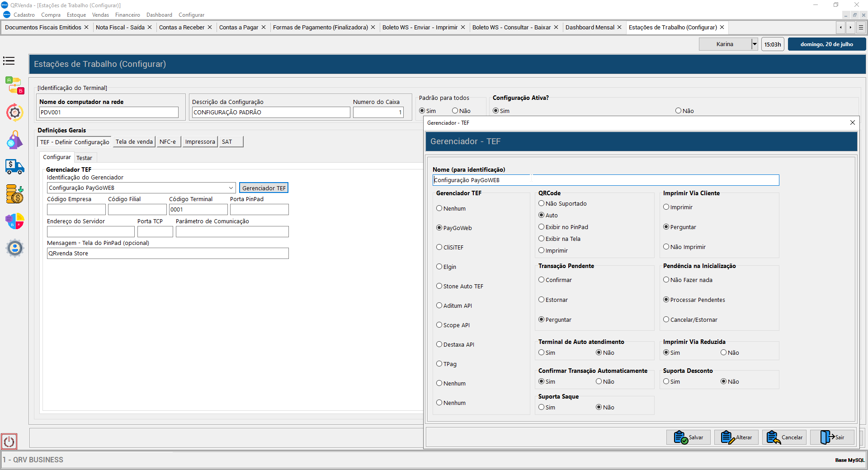Select the CliSiTEF gerenciador radio option

click(x=439, y=247)
